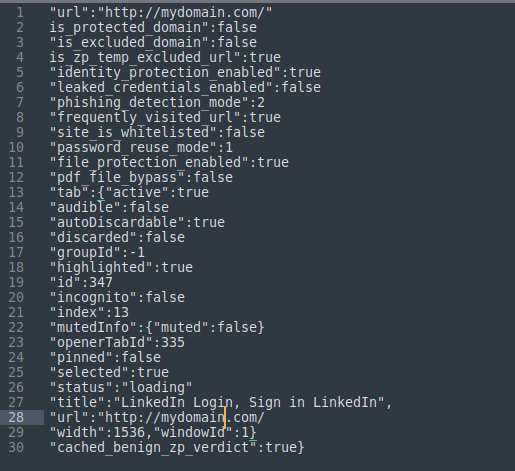The height and width of the screenshot is (471, 515).
Task: Click the password_reuse_mode entry
Action: [141, 147]
